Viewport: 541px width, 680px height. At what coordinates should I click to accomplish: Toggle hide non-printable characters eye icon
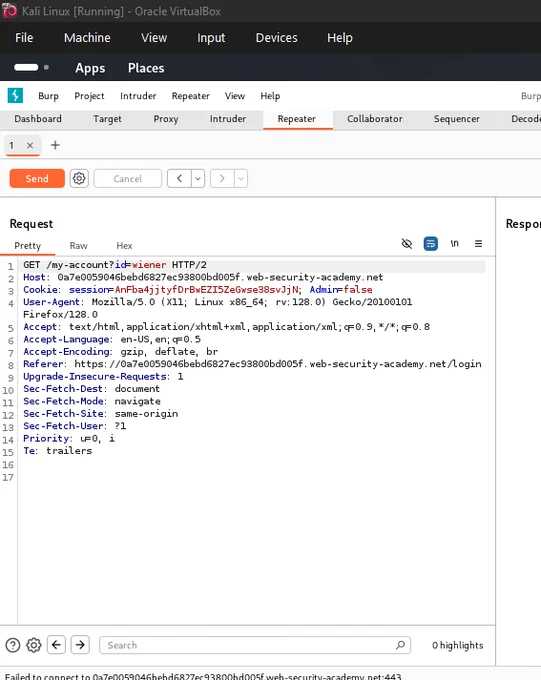[x=407, y=244]
